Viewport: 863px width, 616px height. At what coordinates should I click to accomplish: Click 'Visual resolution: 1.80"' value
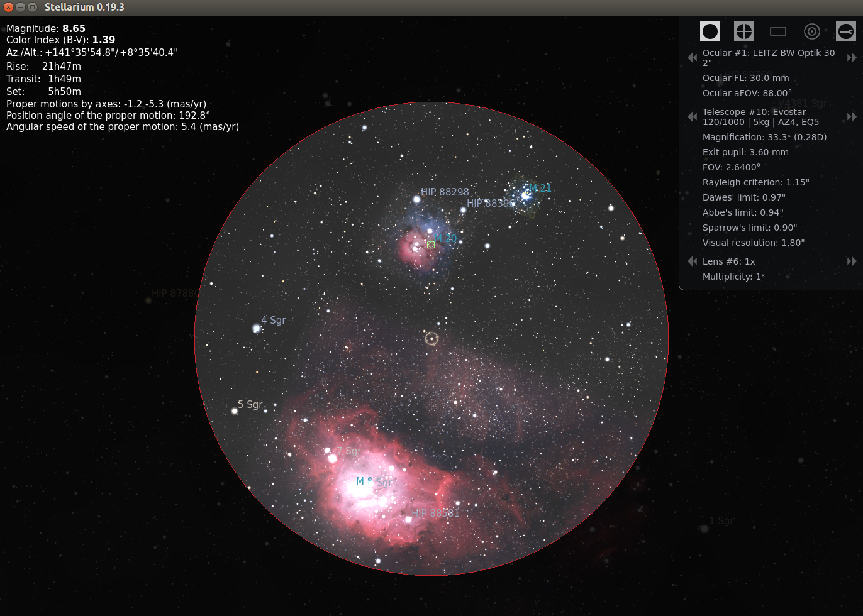[x=754, y=243]
